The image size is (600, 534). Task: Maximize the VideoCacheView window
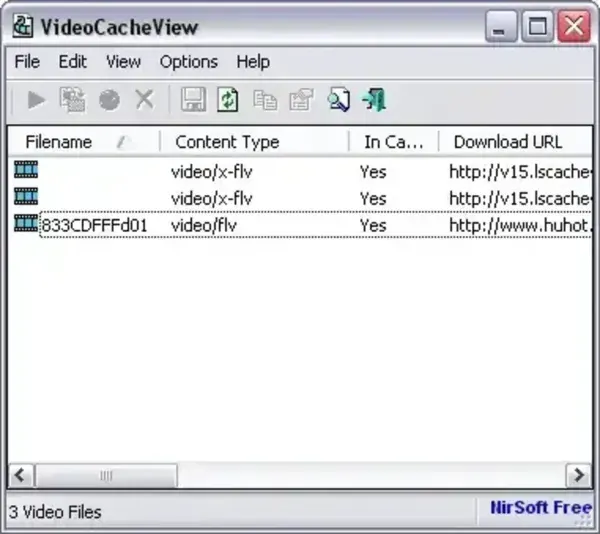[537, 26]
